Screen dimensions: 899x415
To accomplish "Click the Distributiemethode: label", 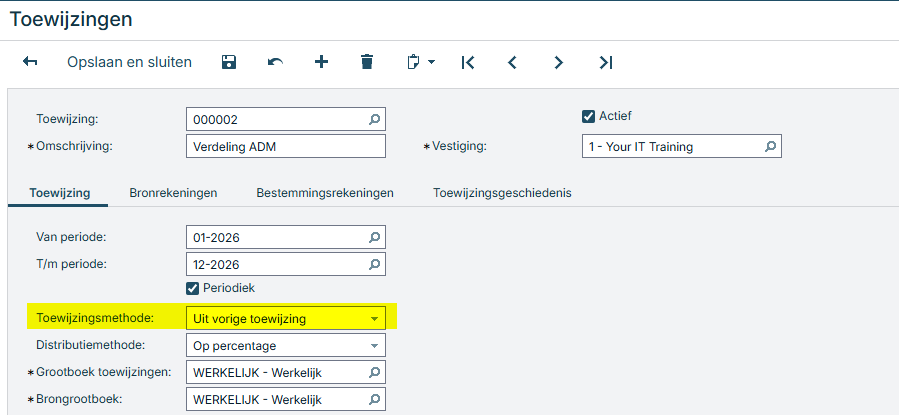I will (x=91, y=345).
